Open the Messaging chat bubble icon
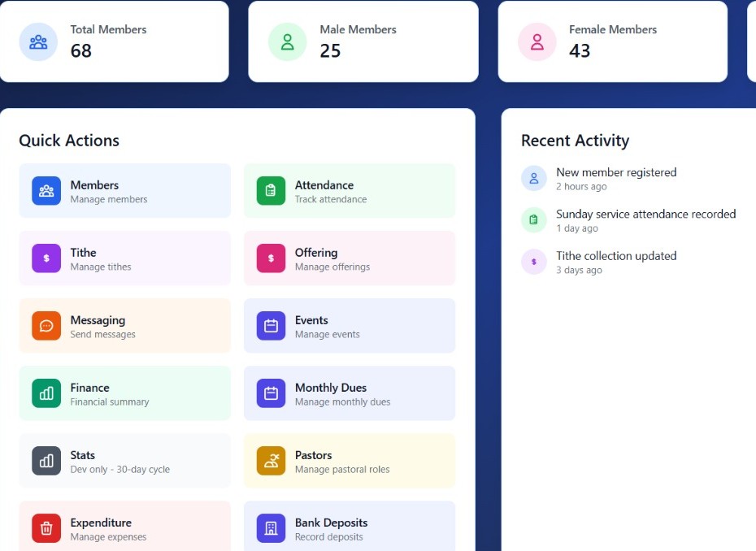 (x=46, y=326)
